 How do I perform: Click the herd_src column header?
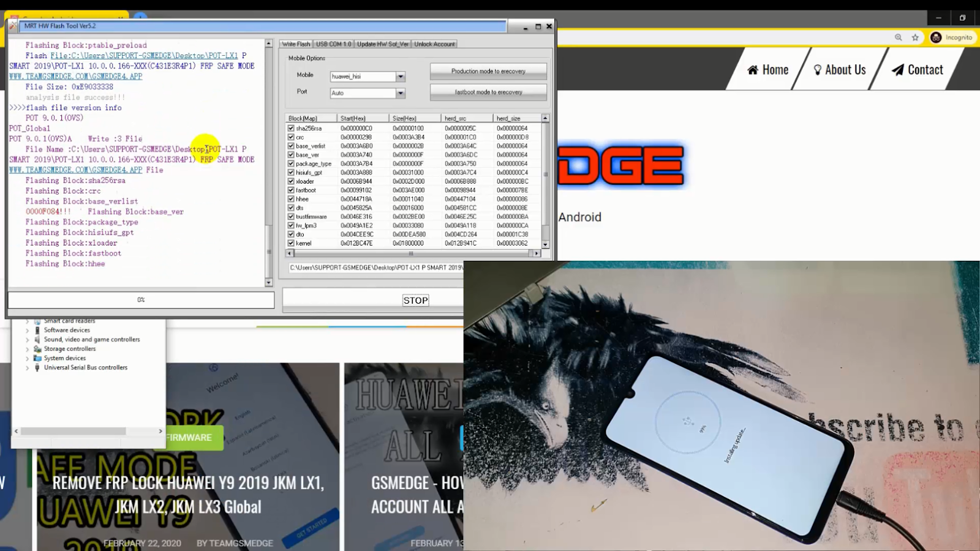[x=467, y=118]
